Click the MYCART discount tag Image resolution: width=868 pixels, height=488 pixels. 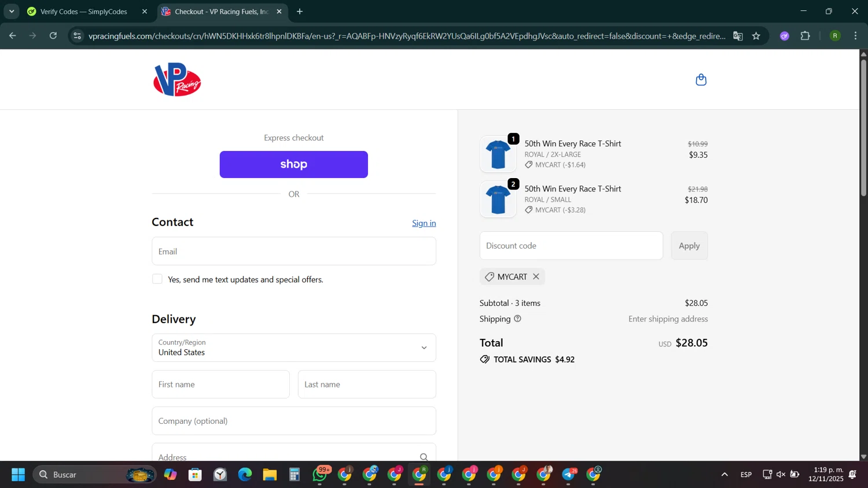pyautogui.click(x=512, y=276)
